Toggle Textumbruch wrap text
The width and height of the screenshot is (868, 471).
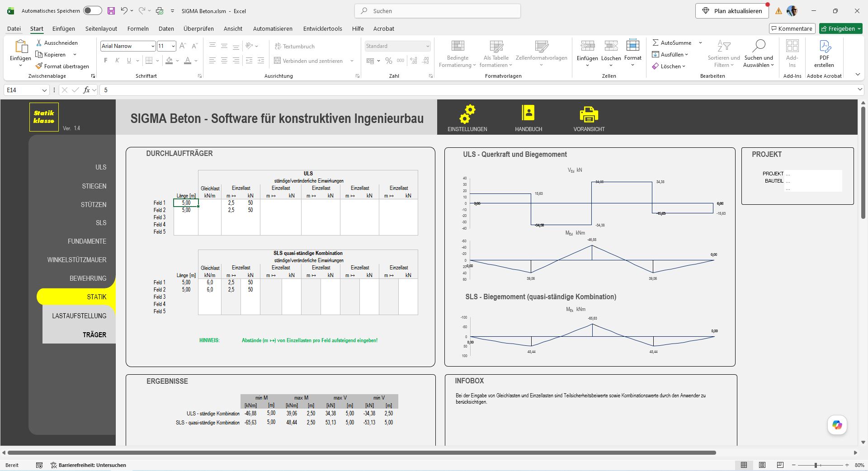[x=294, y=46]
